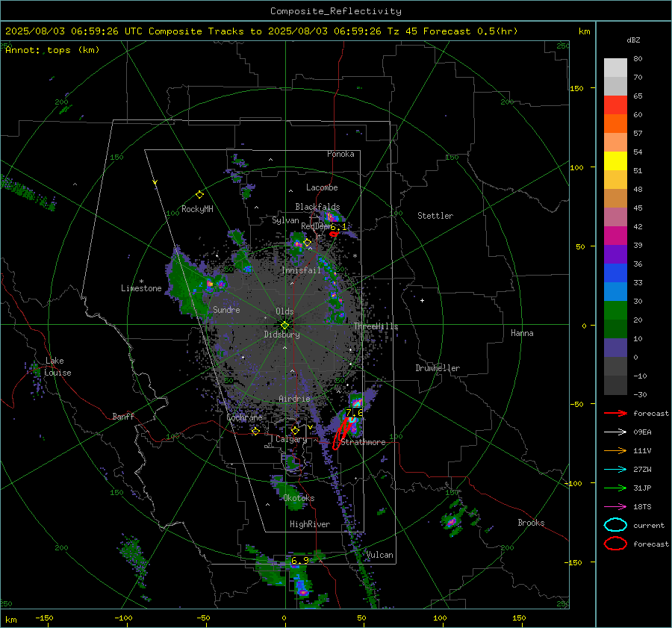Click the dBZ legend heading
672x628 pixels.
(x=633, y=40)
